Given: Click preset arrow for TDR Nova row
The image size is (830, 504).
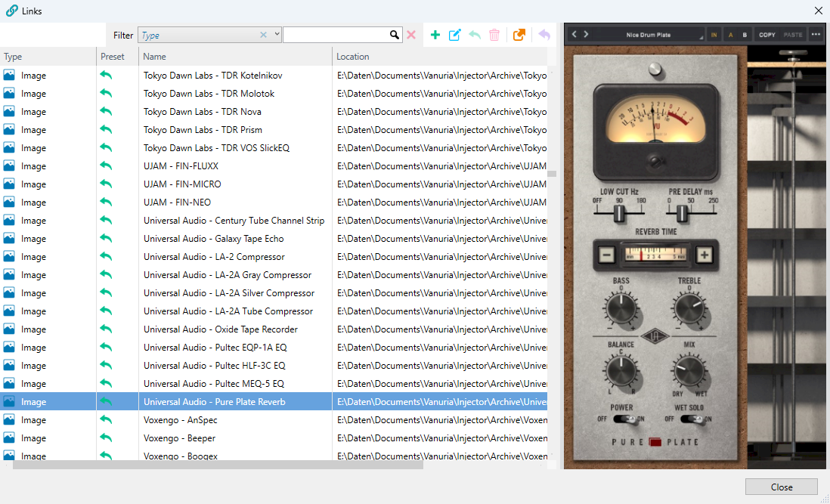Looking at the screenshot, I should coord(106,112).
